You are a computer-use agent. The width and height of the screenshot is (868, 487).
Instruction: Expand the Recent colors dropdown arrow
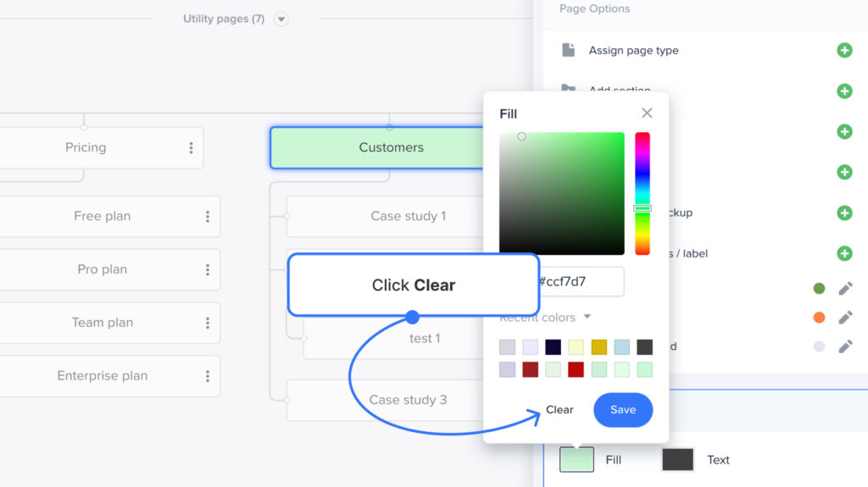click(587, 317)
